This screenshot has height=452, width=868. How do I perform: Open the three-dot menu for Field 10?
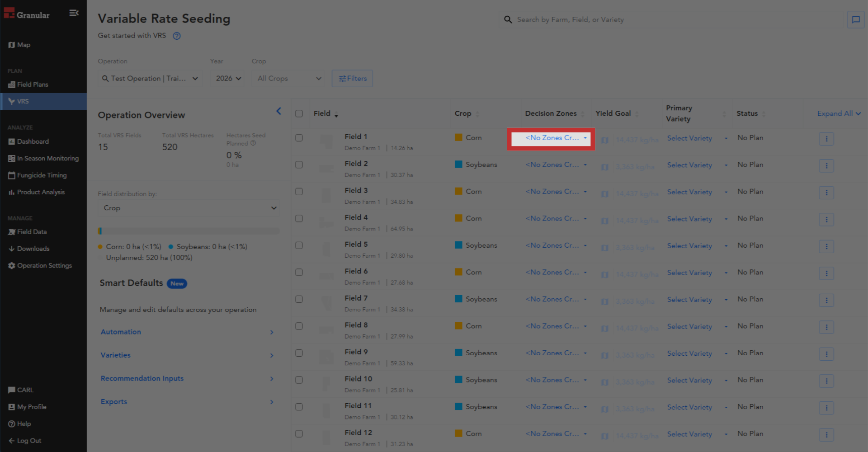pyautogui.click(x=826, y=381)
